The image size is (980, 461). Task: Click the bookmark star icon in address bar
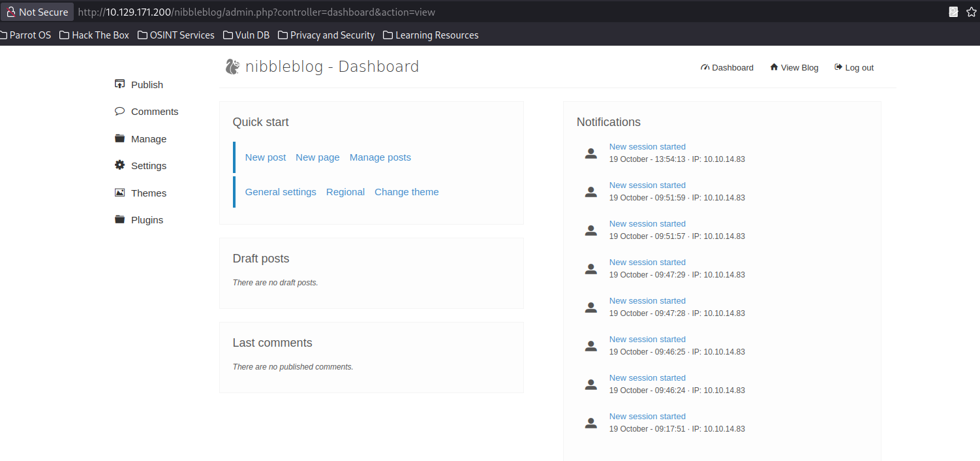pyautogui.click(x=971, y=12)
